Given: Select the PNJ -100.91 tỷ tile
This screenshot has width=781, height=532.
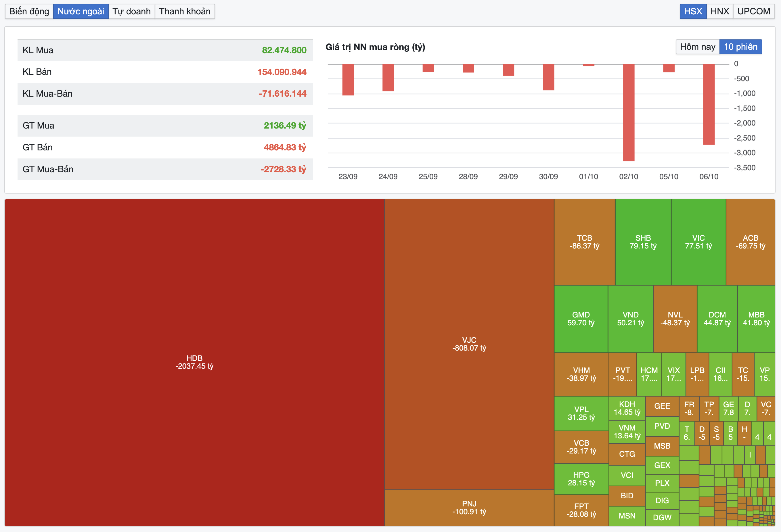Looking at the screenshot, I should 470,508.
